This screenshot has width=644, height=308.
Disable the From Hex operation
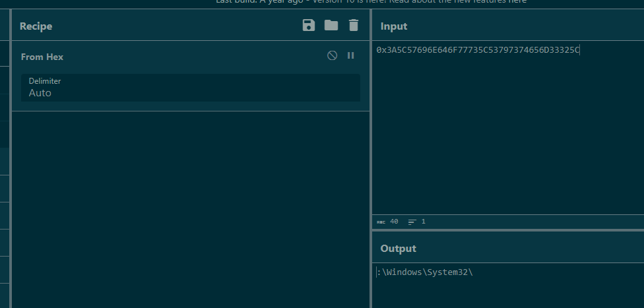[333, 56]
